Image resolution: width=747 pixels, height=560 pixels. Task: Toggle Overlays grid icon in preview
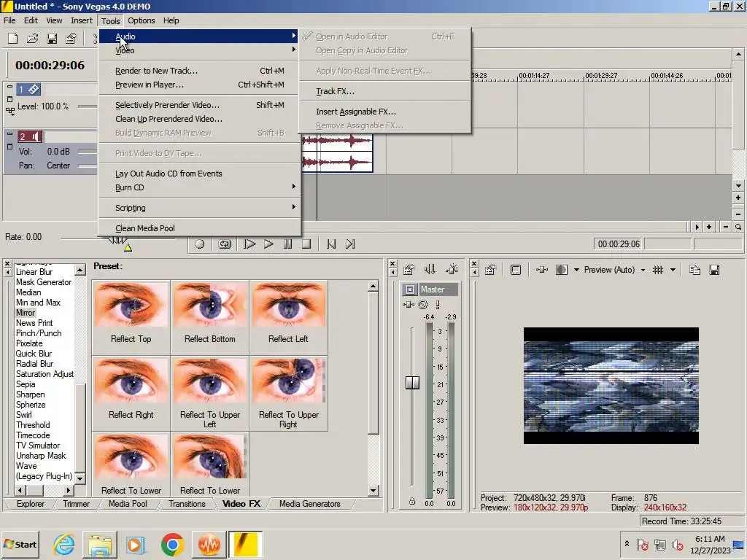pyautogui.click(x=658, y=270)
